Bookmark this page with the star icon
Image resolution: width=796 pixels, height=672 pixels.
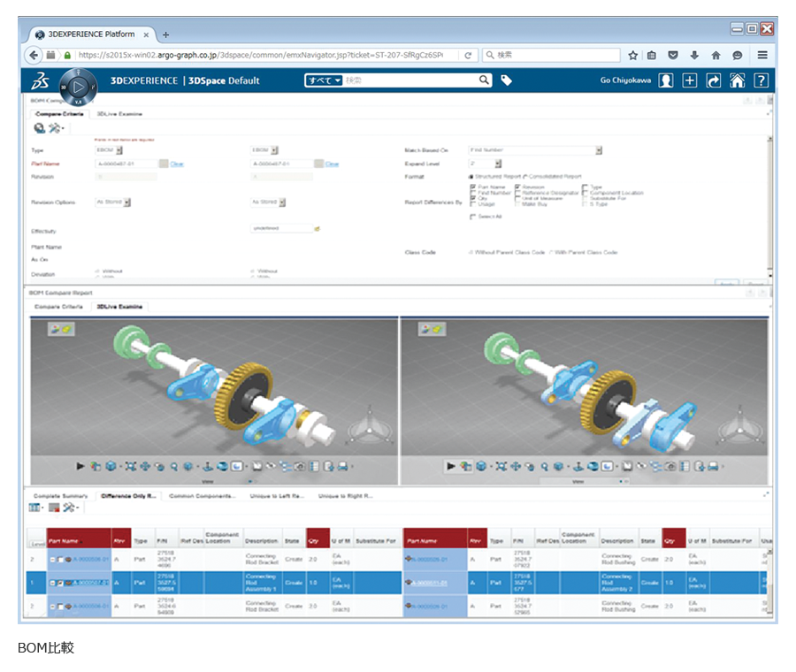coord(632,56)
